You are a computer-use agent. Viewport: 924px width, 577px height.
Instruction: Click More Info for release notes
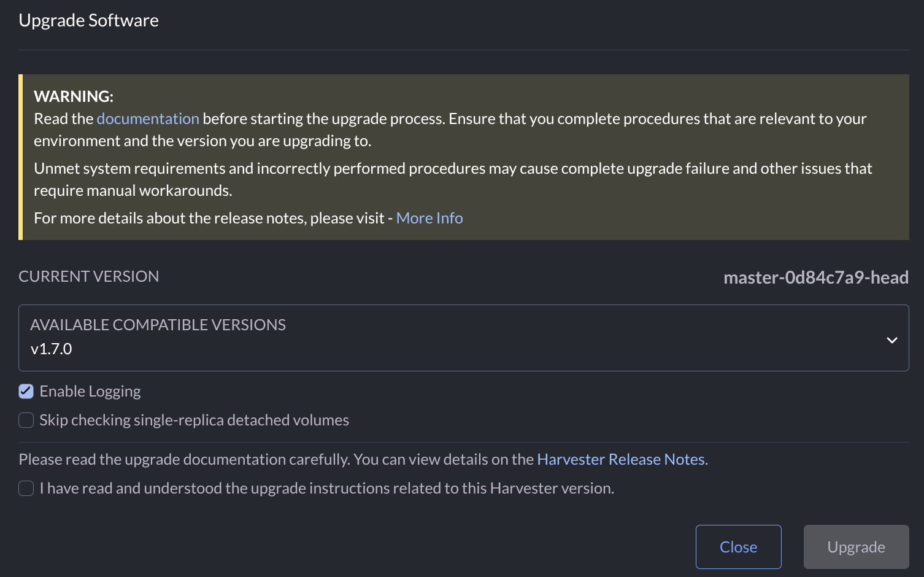click(x=429, y=218)
